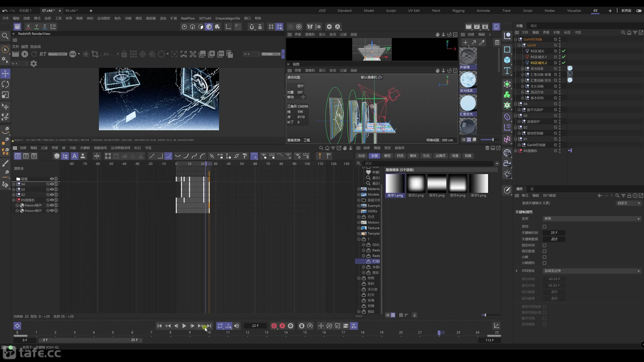The width and height of the screenshot is (644, 362).
Task: Open the RealFlow menu
Action: [188, 18]
